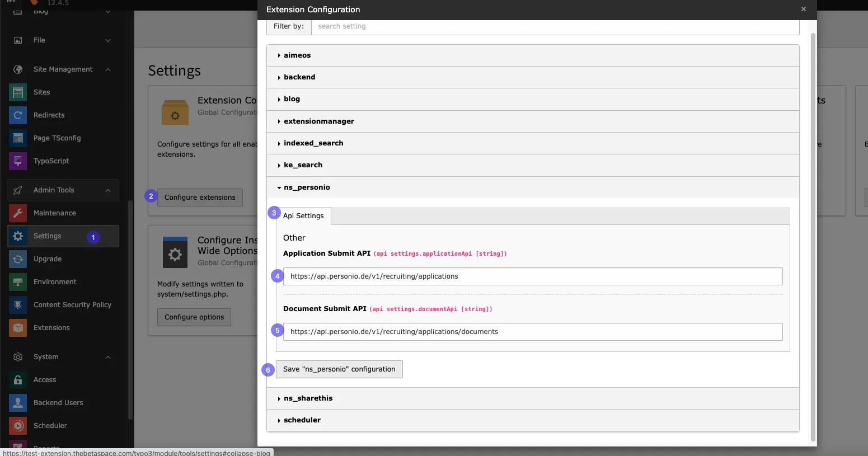868x456 pixels.
Task: Click the "Filter by:" label
Action: pyautogui.click(x=289, y=26)
